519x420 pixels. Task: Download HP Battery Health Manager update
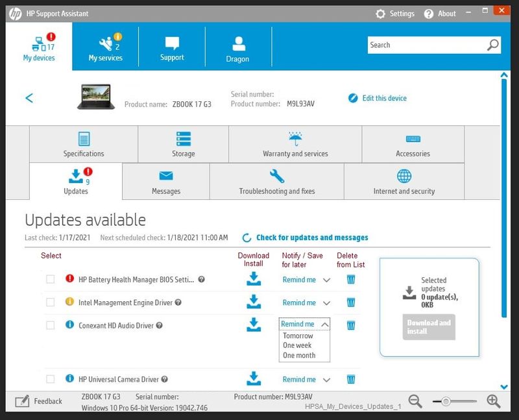click(254, 279)
